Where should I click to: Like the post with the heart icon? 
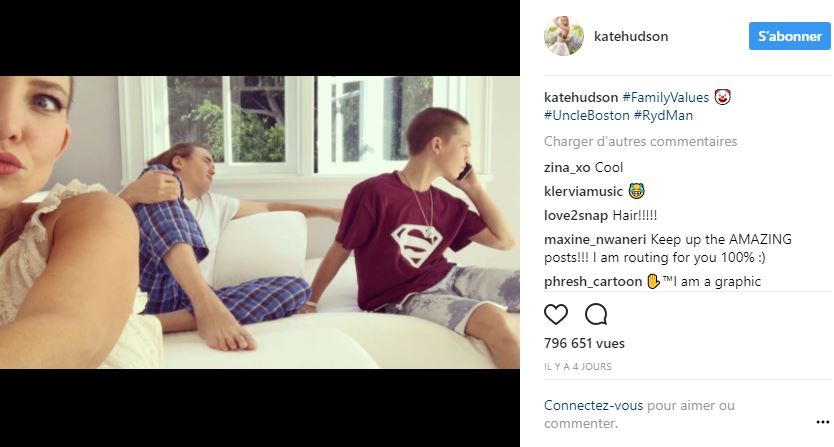point(555,314)
